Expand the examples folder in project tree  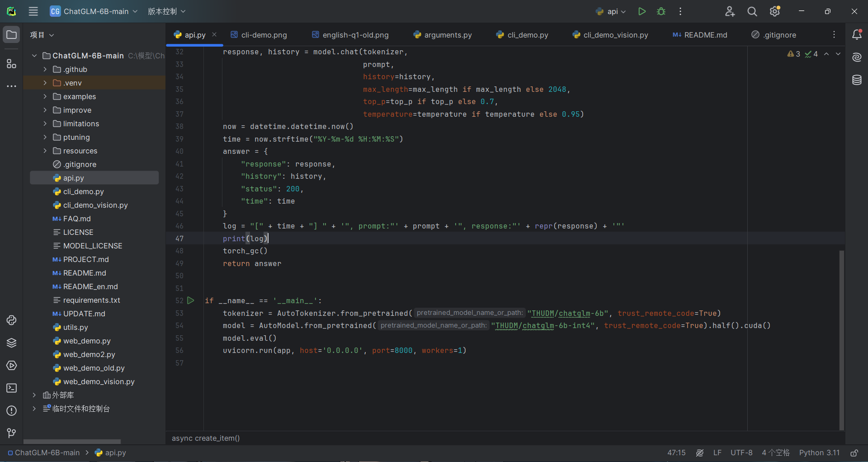[x=45, y=96]
